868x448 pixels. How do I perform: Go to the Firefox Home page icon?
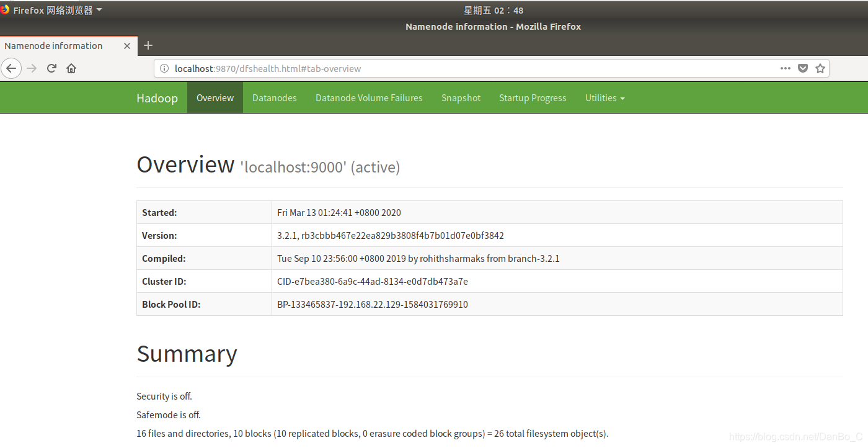(71, 68)
